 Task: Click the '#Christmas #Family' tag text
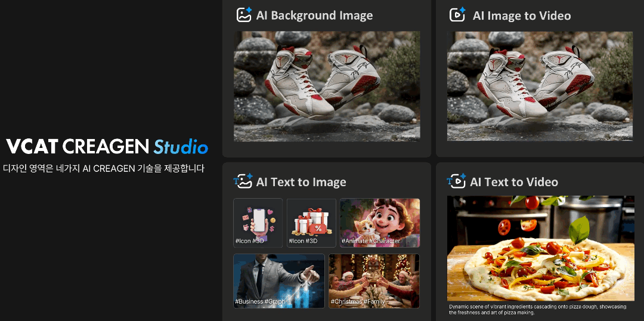(358, 302)
